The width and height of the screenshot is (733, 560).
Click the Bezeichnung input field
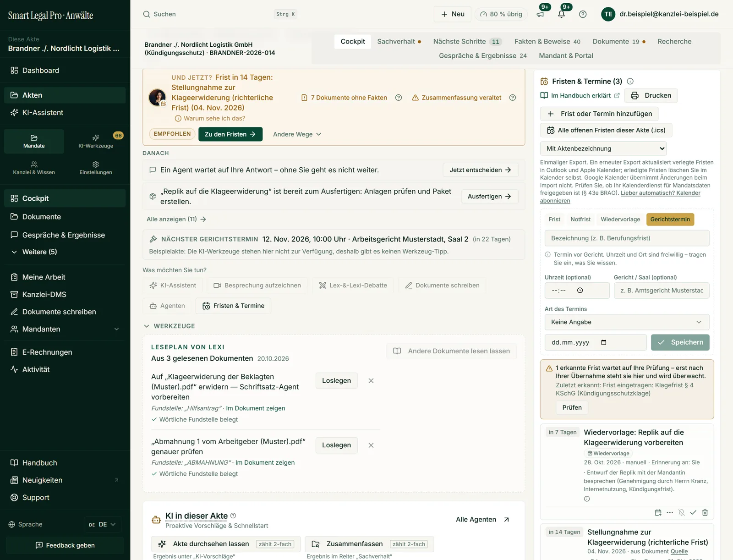[x=627, y=238]
